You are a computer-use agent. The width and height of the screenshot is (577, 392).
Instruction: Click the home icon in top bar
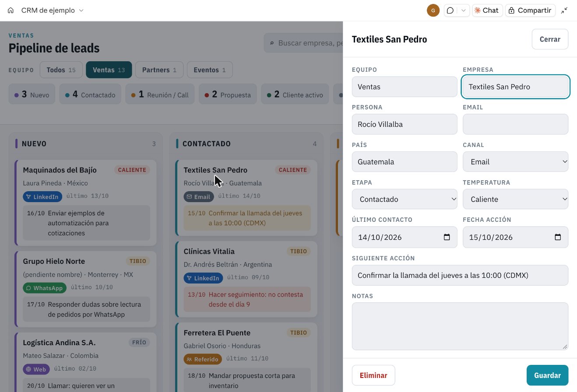pyautogui.click(x=11, y=10)
